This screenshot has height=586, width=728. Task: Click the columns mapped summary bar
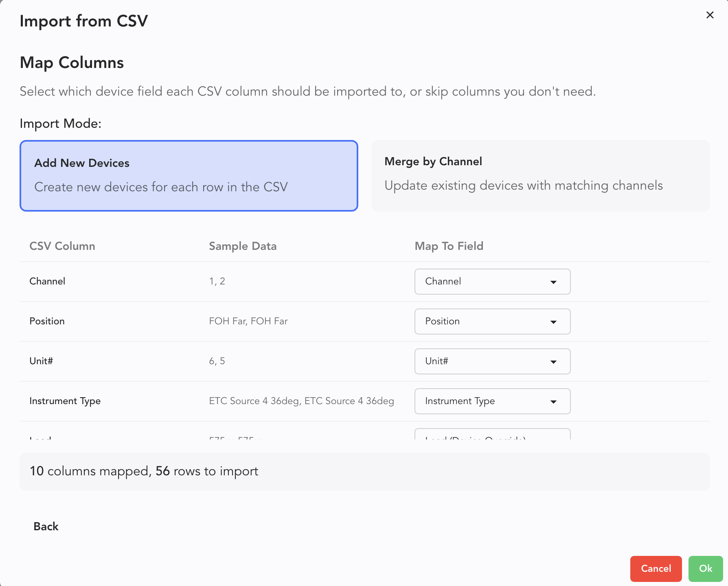coord(364,471)
